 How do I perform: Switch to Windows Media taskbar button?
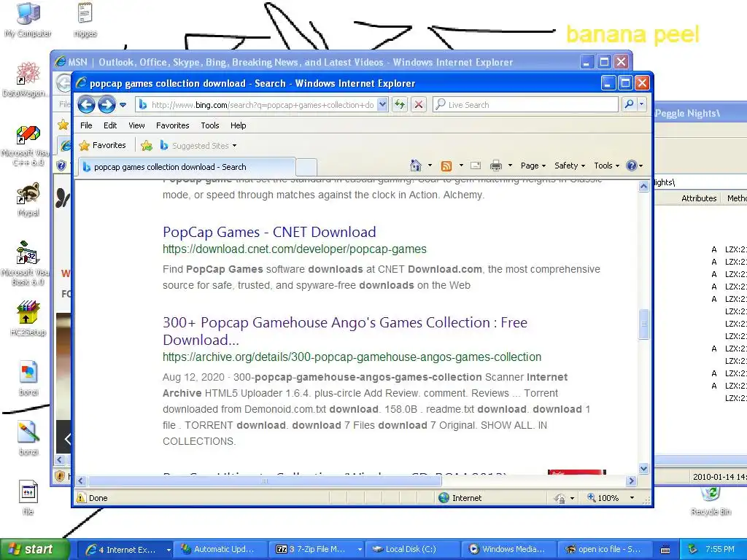tap(508, 550)
